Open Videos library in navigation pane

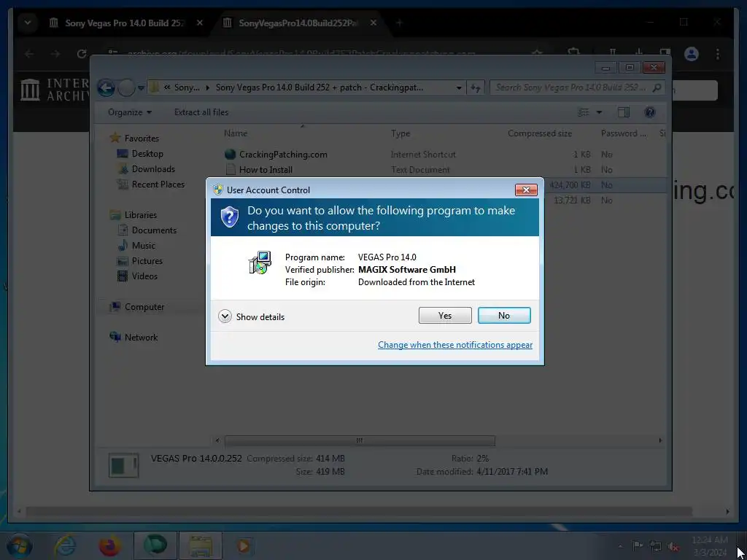[144, 276]
